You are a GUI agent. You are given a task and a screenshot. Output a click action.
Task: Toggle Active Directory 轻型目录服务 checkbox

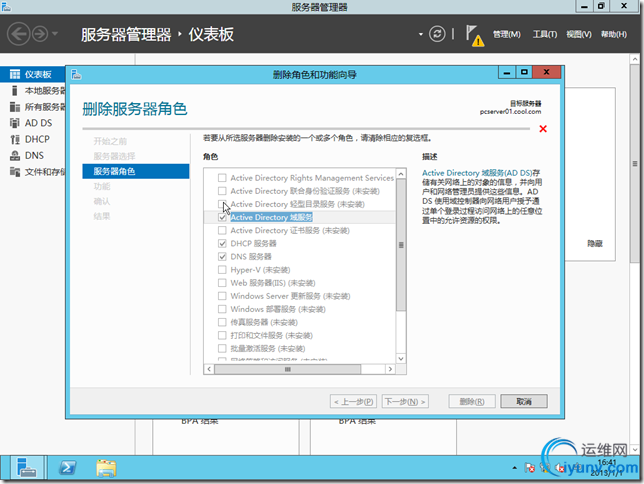point(222,204)
